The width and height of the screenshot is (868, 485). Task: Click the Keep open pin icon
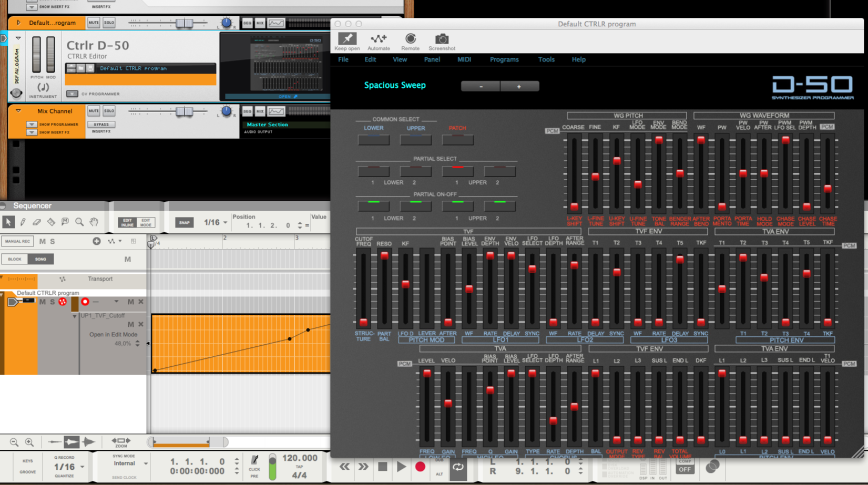[x=347, y=38]
